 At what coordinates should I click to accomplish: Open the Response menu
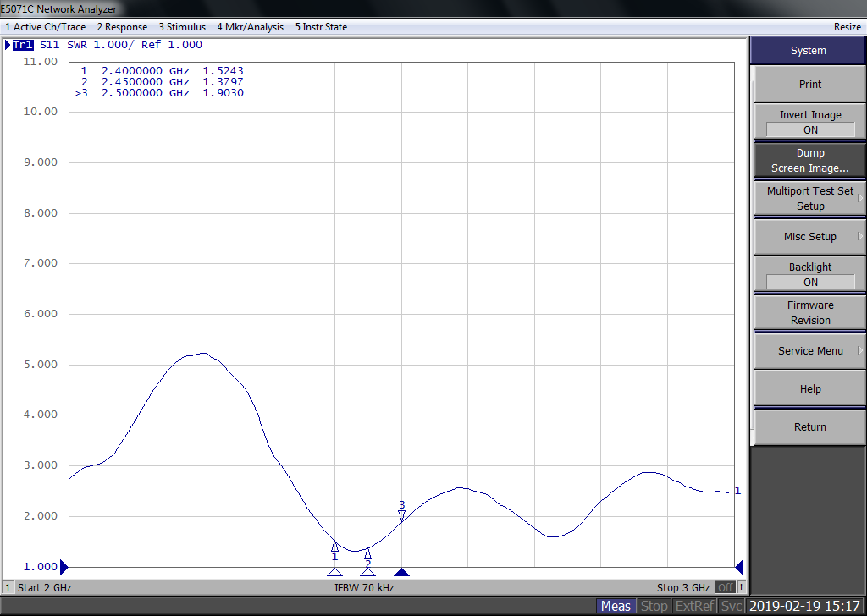(122, 27)
